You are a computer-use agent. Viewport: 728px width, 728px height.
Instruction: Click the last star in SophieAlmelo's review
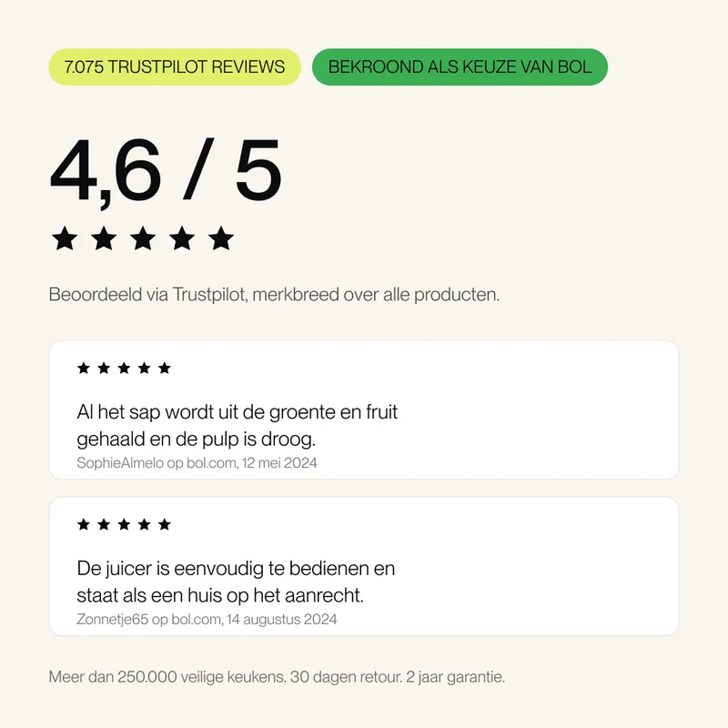pyautogui.click(x=165, y=369)
